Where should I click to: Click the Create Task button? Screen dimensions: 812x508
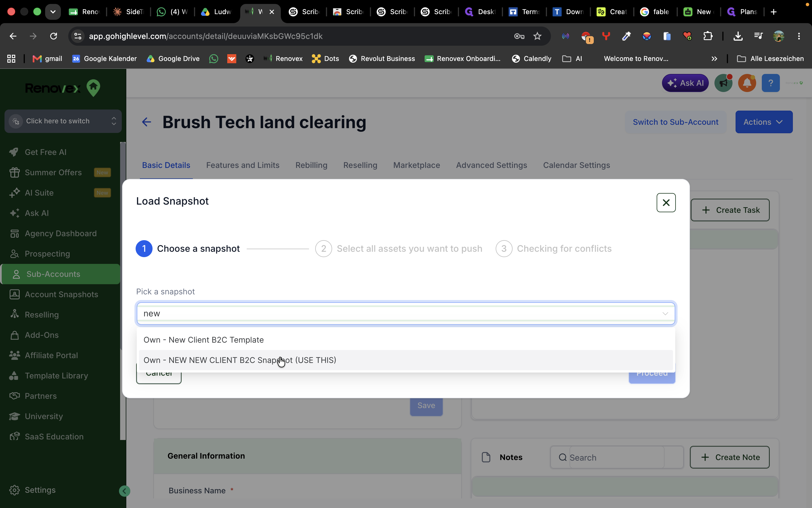pyautogui.click(x=730, y=210)
